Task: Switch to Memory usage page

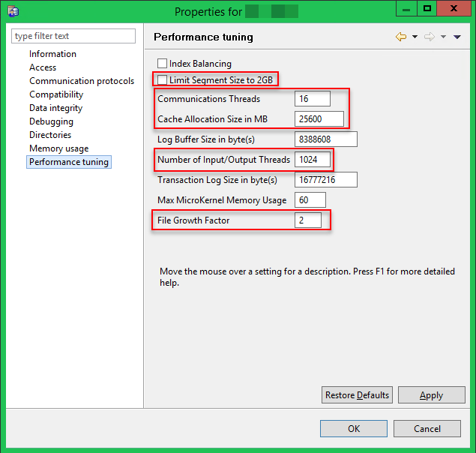Action: (59, 148)
